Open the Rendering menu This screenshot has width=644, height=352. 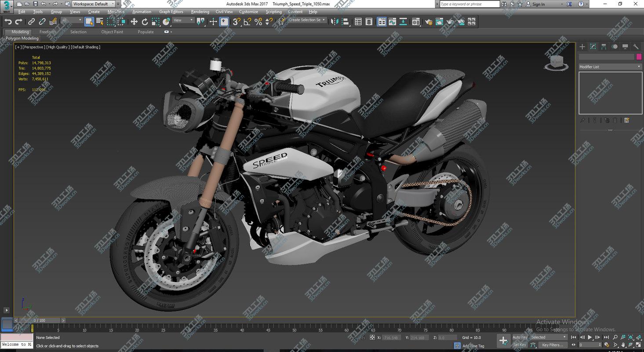(200, 12)
